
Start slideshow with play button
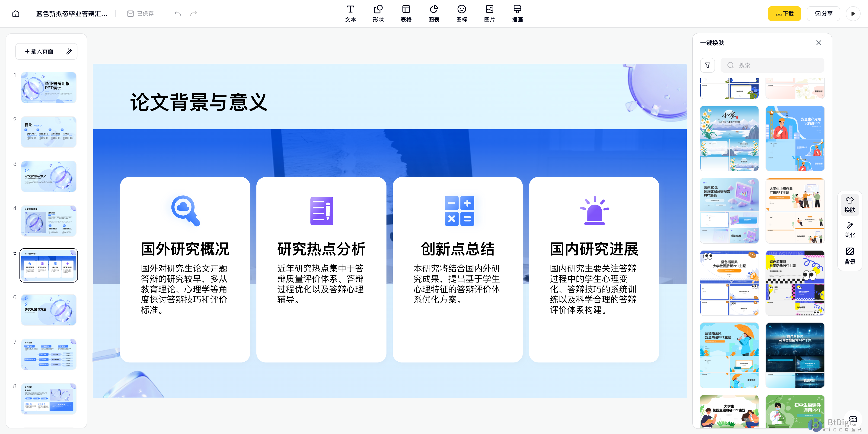[853, 13]
